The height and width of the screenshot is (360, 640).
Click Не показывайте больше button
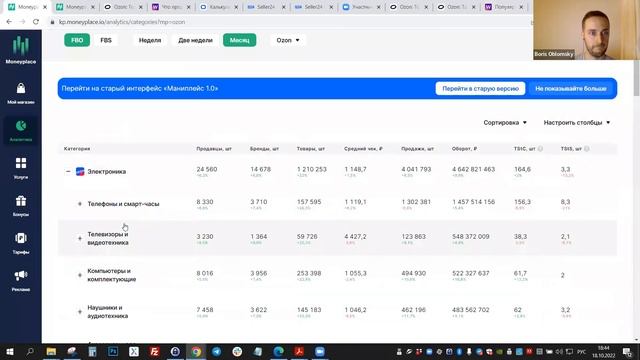coord(571,89)
